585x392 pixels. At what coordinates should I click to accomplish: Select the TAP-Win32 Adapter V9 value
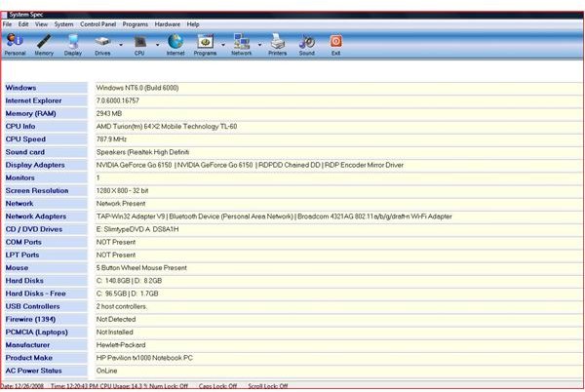[274, 216]
